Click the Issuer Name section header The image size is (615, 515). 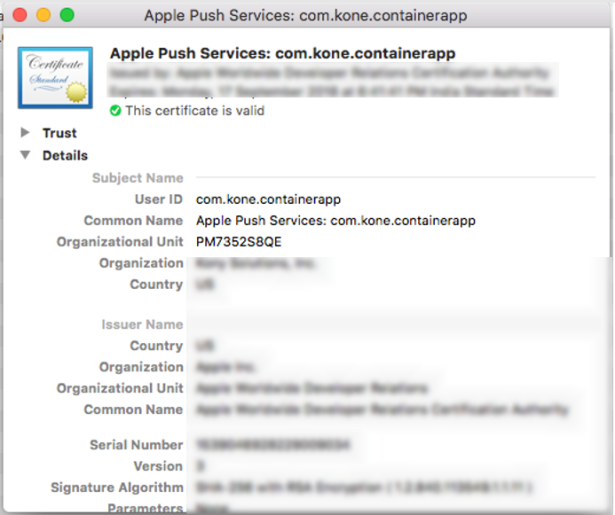point(142,324)
